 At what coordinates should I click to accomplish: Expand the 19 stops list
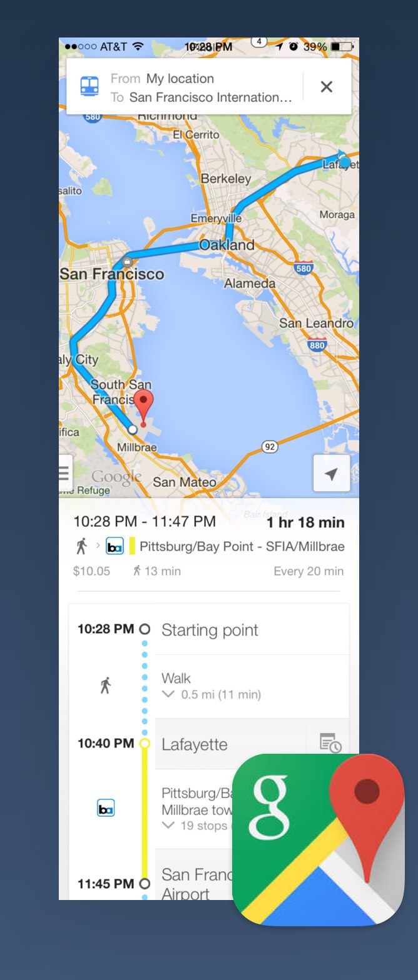tap(168, 826)
